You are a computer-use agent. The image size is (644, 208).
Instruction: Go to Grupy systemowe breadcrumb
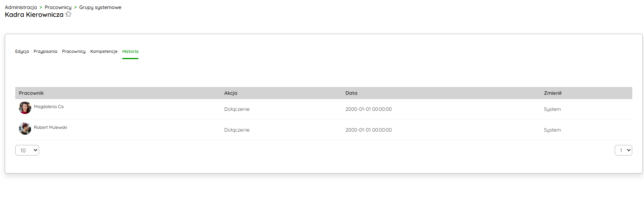pyautogui.click(x=100, y=7)
